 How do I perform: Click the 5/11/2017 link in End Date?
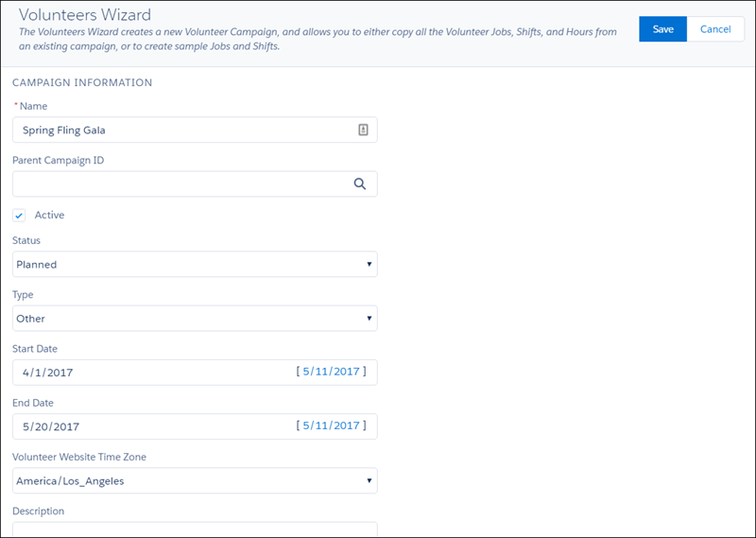click(x=332, y=425)
